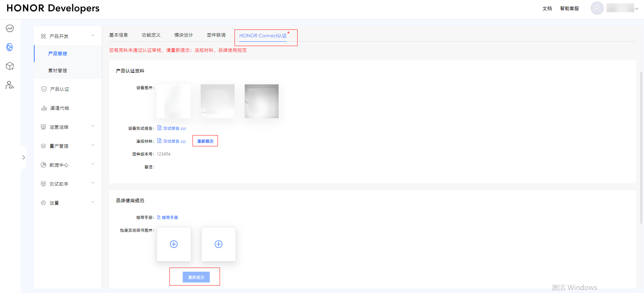644x293 pixels.
Task: Click the second plus upload tile
Action: tap(219, 244)
